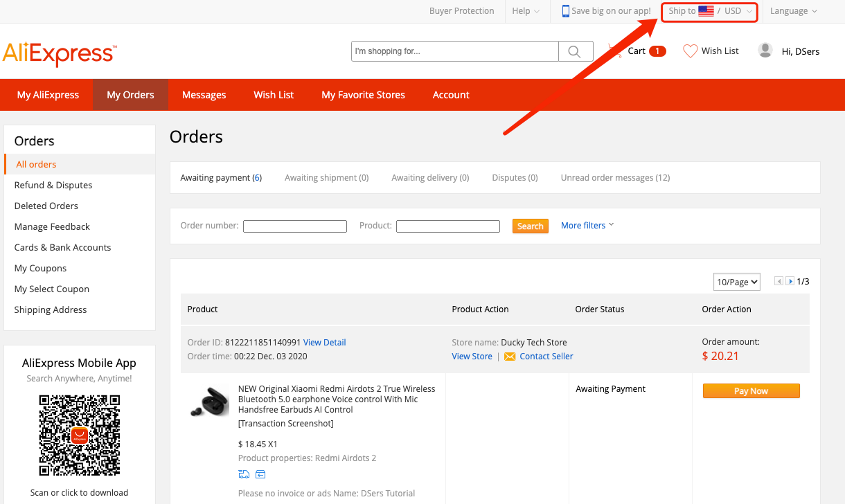Open the Xiaomi Redmi Airdots product title
This screenshot has height=504, width=845.
coord(337,399)
